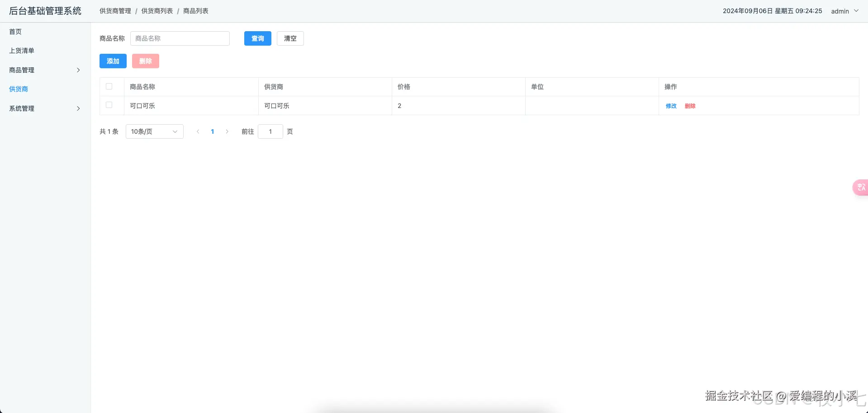The width and height of the screenshot is (868, 413).
Task: Open the 首页 sidebar entry
Action: pyautogui.click(x=15, y=32)
